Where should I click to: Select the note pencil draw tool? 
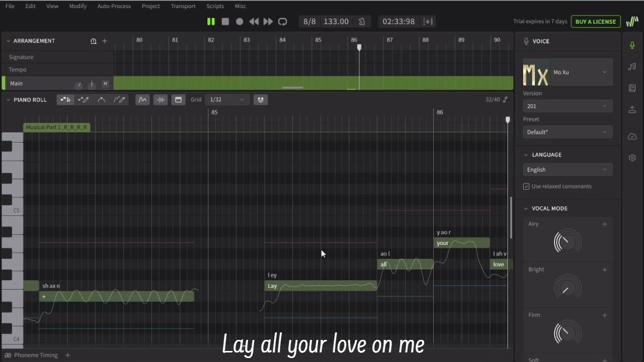84,100
